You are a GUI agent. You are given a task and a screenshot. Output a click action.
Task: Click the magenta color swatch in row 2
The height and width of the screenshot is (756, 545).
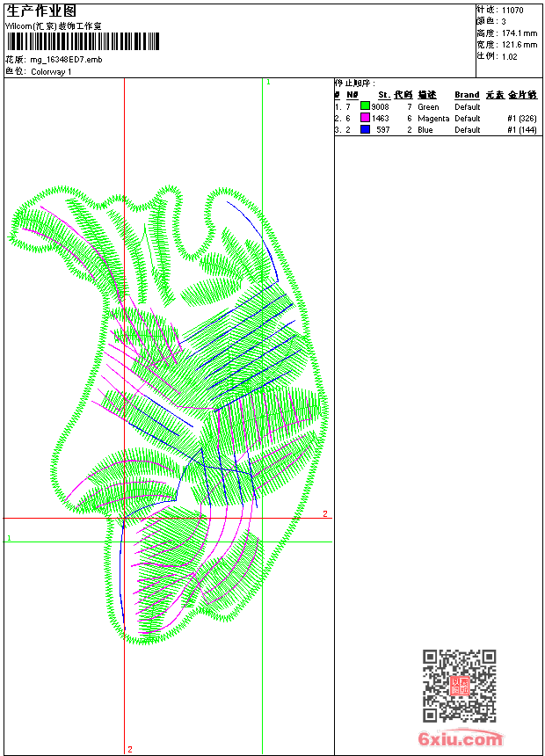(365, 118)
